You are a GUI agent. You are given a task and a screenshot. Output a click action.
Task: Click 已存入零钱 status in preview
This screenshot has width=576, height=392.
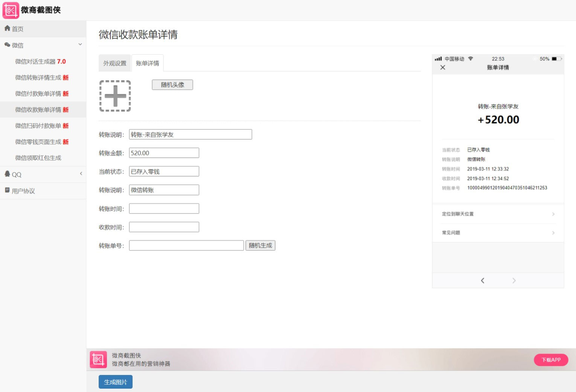point(478,150)
